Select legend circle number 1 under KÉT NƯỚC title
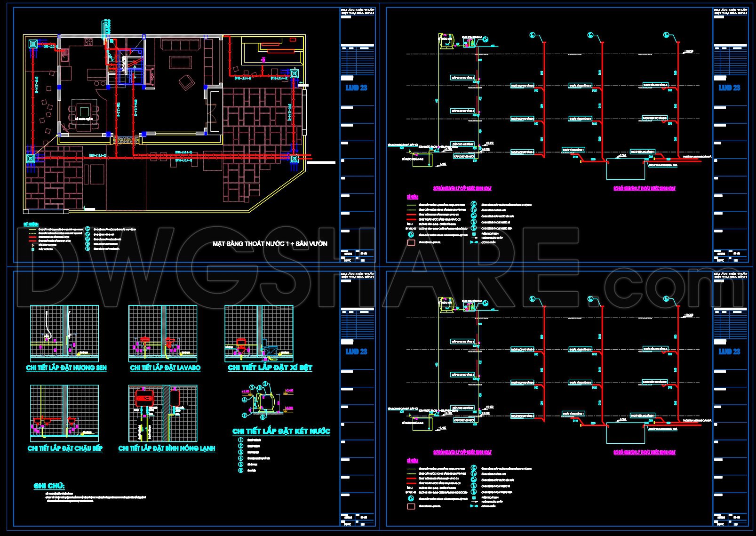 [240, 440]
